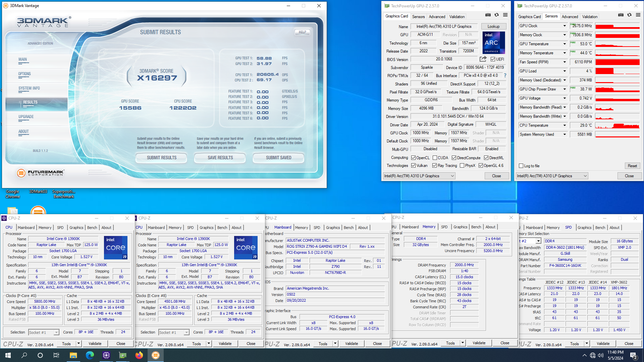644x362 pixels.
Task: Select Google Chrome desktop shortcut
Action: point(13,194)
